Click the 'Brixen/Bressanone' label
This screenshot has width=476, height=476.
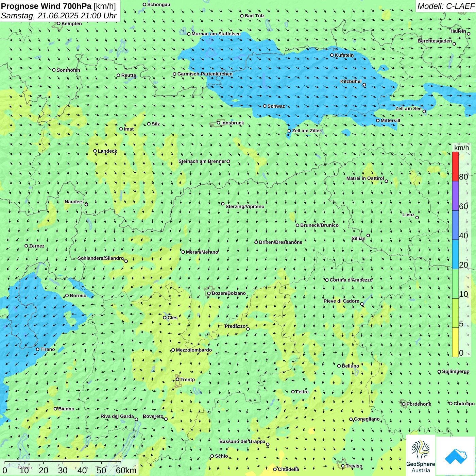click(x=281, y=242)
